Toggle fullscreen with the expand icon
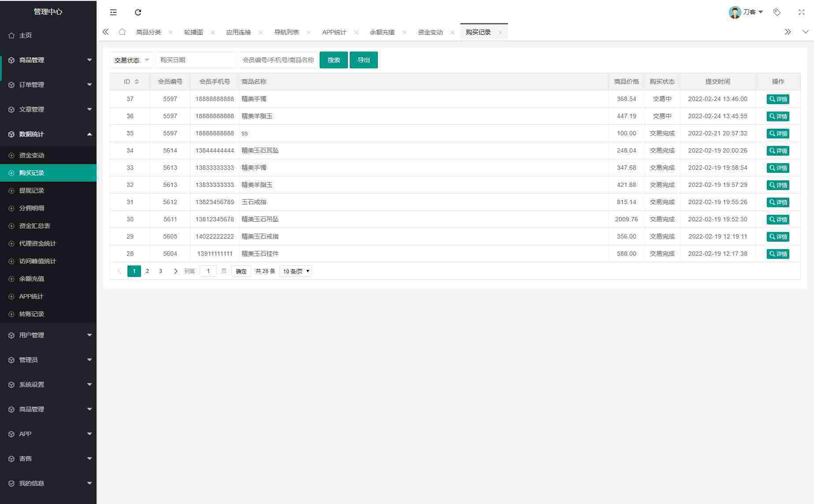 (x=801, y=12)
